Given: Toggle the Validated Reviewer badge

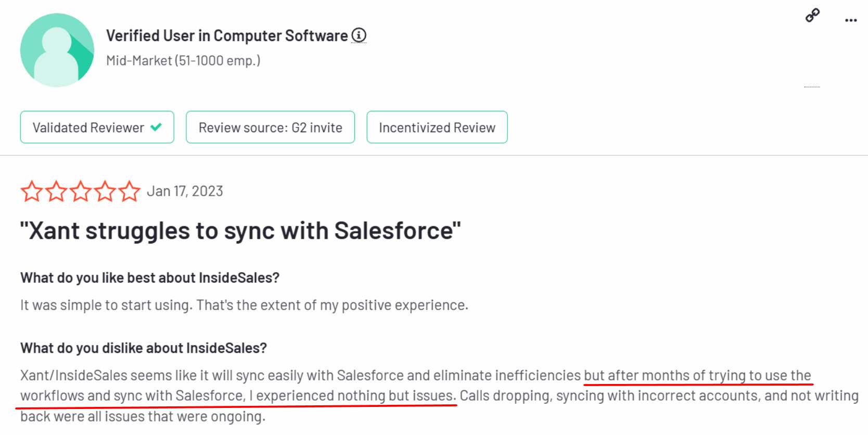Looking at the screenshot, I should (97, 127).
